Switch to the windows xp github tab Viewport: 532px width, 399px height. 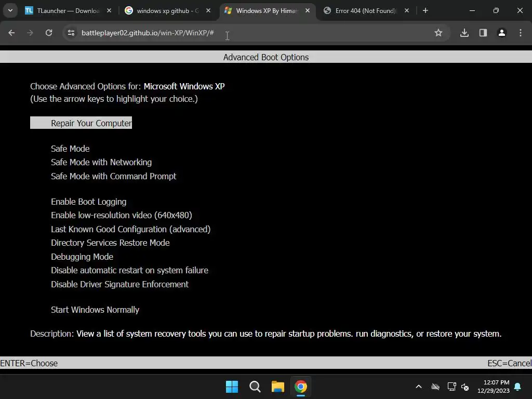pyautogui.click(x=167, y=10)
